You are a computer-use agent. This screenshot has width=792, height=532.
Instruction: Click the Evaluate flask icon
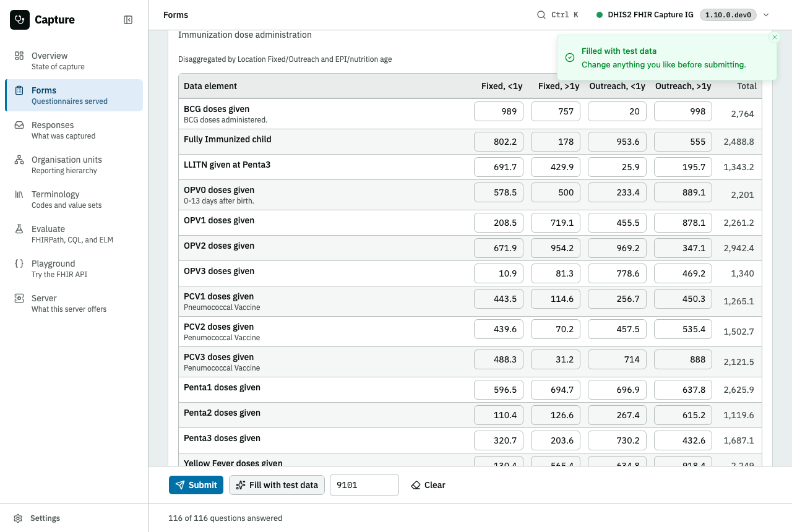(19, 229)
